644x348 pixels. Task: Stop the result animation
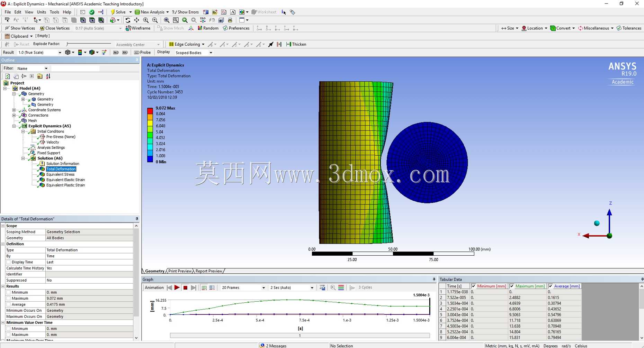(x=185, y=287)
